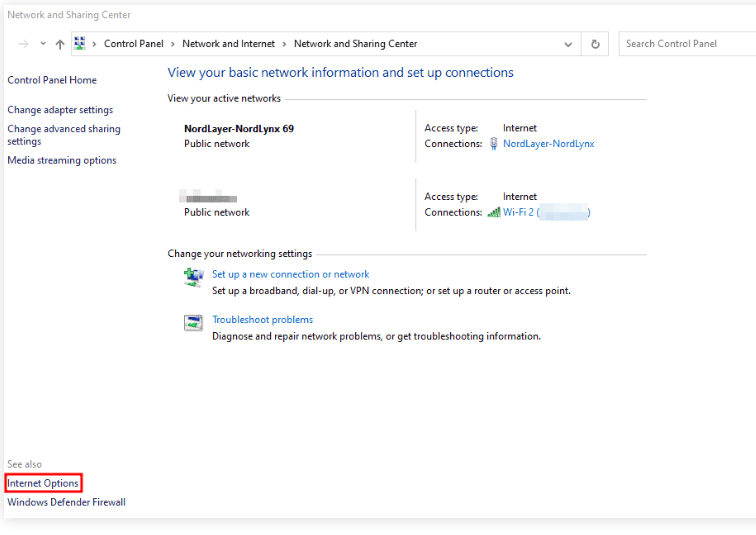Select Network and Internet breadcrumb
The width and height of the screenshot is (756, 535).
230,44
